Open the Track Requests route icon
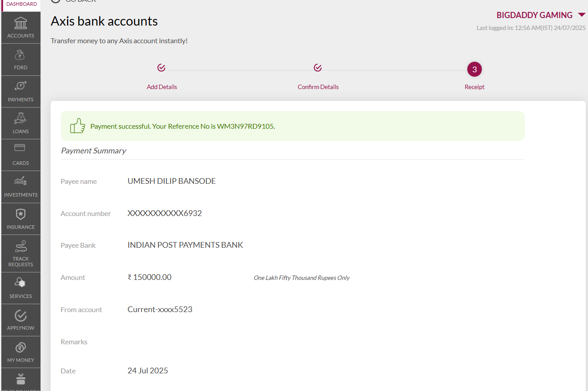Image resolution: width=588 pixels, height=391 pixels. pyautogui.click(x=21, y=246)
